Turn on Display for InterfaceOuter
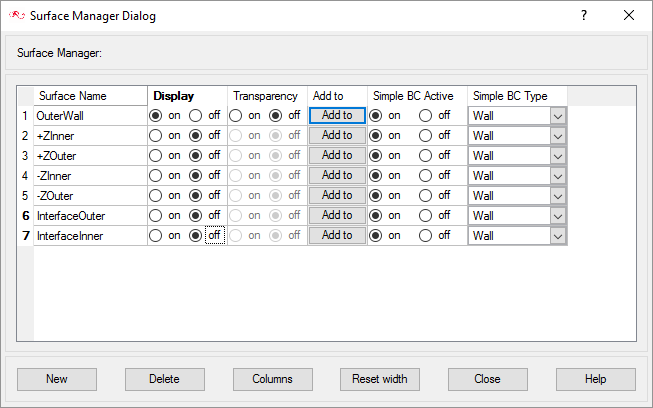Screen dimensions: 653x408 coord(156,215)
